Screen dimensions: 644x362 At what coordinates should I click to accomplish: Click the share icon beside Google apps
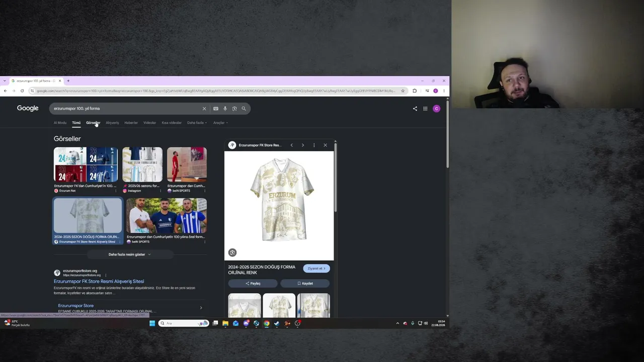tap(415, 109)
